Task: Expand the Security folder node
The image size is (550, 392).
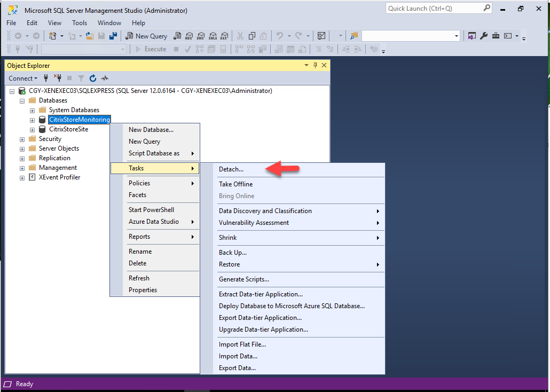Action: (x=22, y=139)
